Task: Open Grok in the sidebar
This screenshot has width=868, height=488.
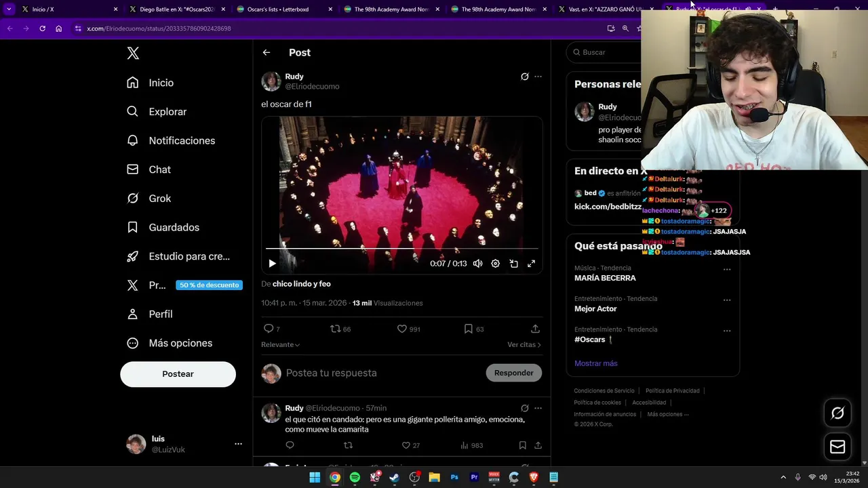Action: (x=149, y=199)
